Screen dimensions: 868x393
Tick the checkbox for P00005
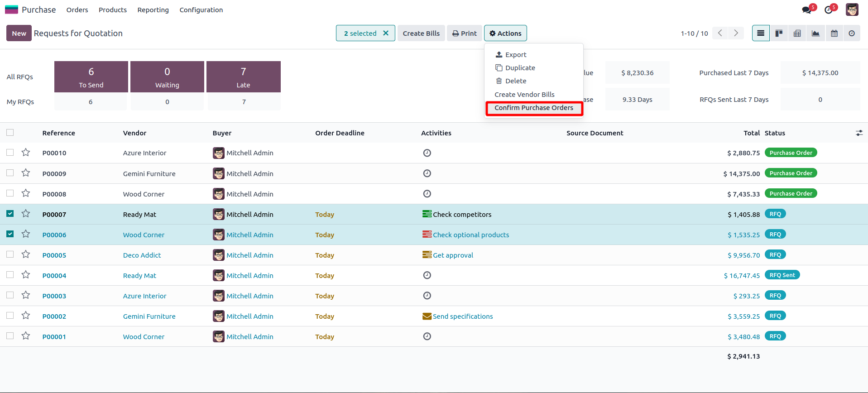(x=10, y=254)
